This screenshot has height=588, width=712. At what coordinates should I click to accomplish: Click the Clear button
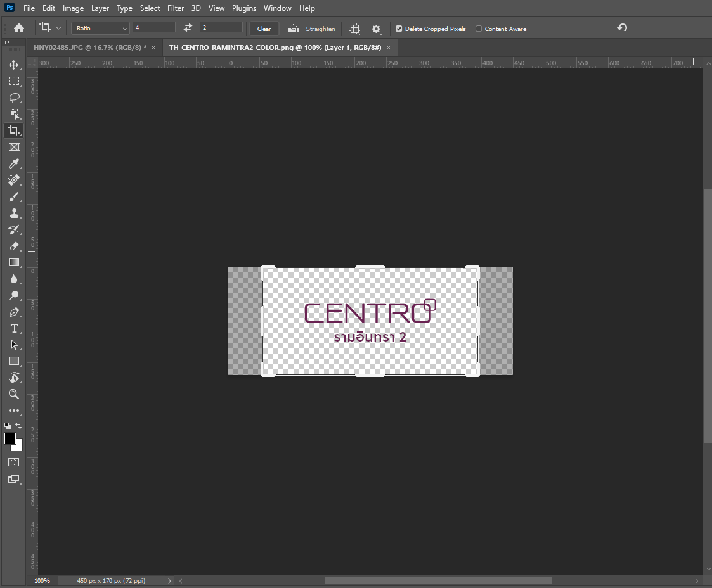tap(264, 29)
